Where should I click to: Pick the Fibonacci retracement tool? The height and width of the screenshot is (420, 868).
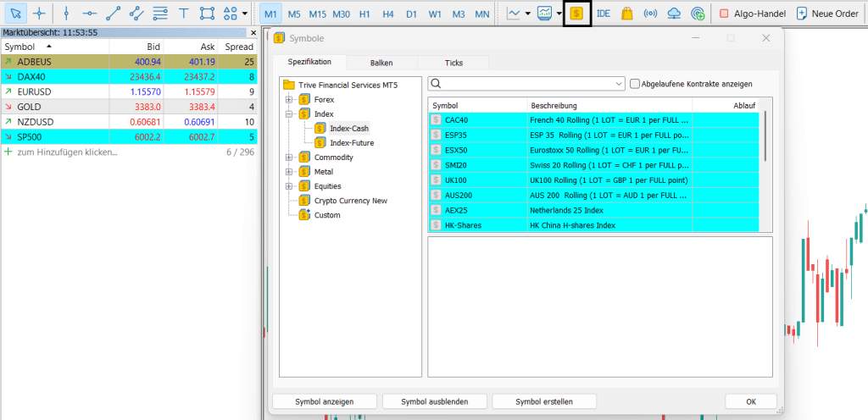tap(160, 14)
